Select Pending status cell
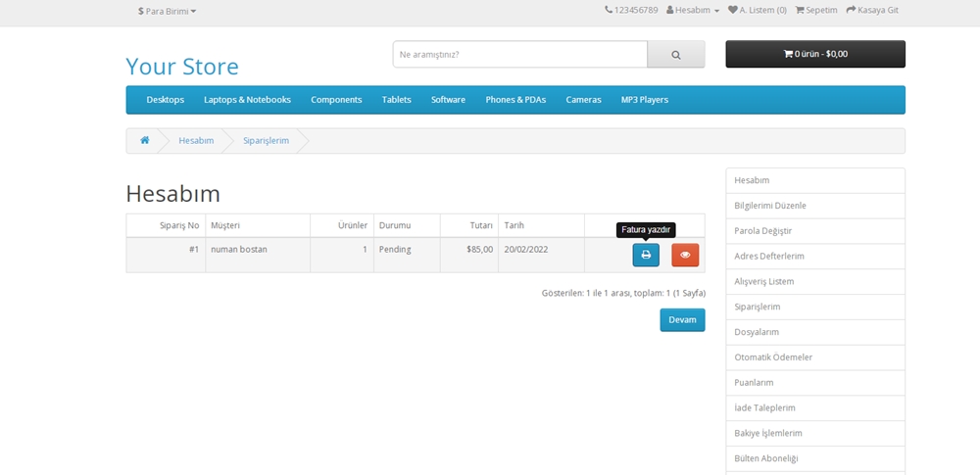 pos(407,255)
